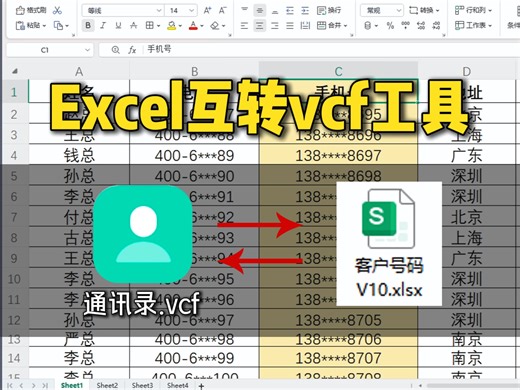Select column B header
This screenshot has width=520, height=390.
point(194,71)
